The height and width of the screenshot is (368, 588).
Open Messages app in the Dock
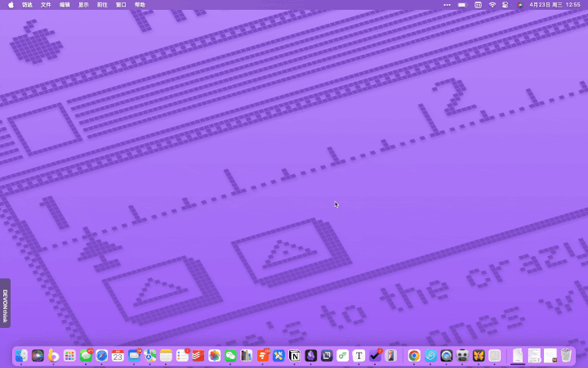point(86,356)
